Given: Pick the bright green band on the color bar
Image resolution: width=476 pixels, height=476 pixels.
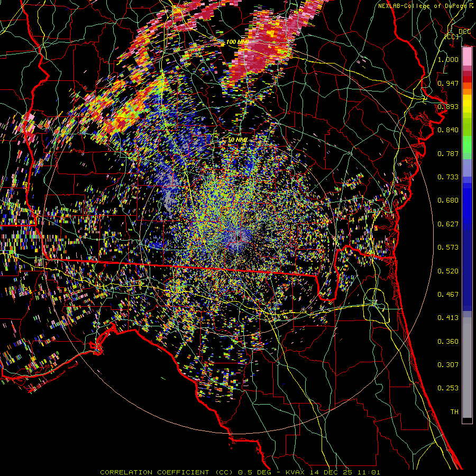Looking at the screenshot, I should pyautogui.click(x=467, y=144).
